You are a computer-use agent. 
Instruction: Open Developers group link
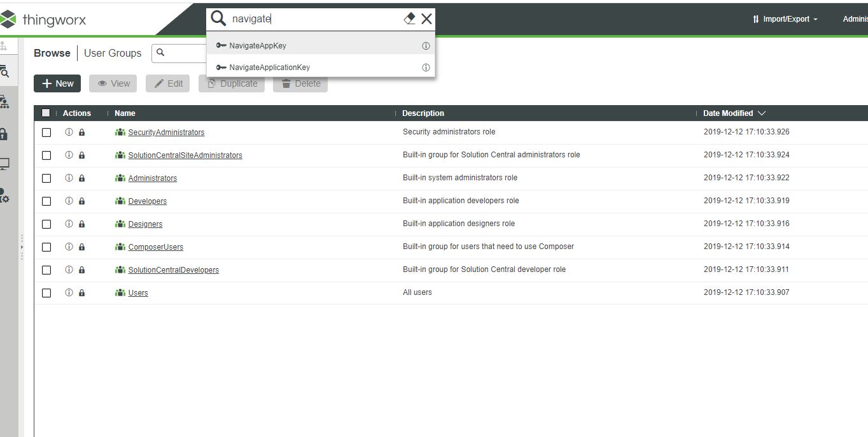pos(148,201)
